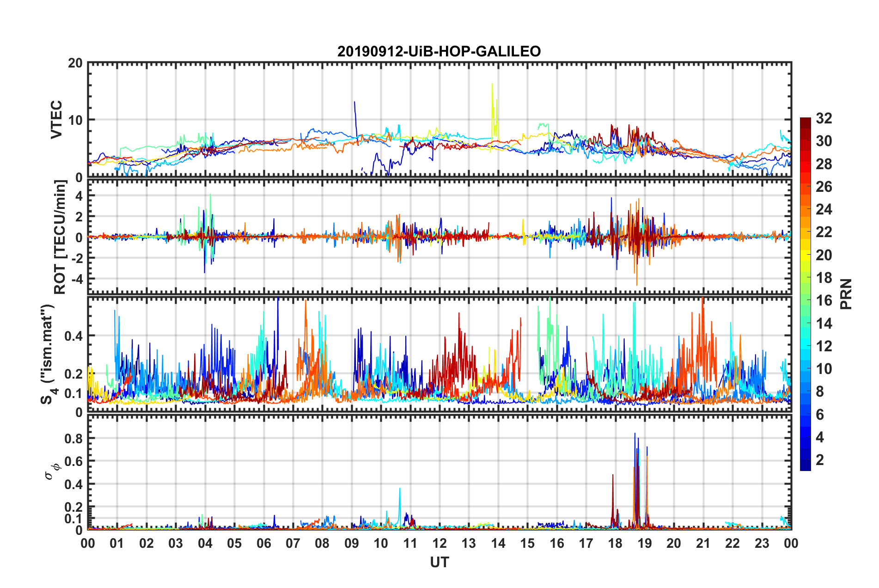Select the VTEC axis tick label 10
This screenshot has width=879, height=588.
coord(75,120)
